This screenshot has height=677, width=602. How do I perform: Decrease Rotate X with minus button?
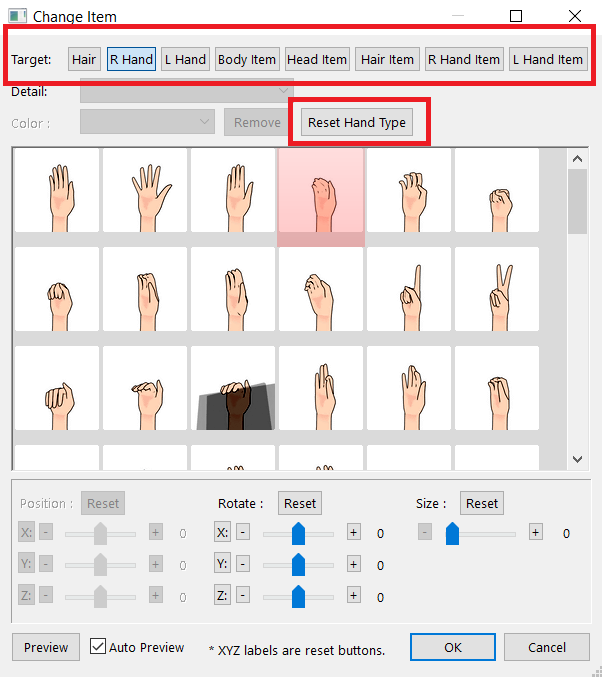click(243, 532)
